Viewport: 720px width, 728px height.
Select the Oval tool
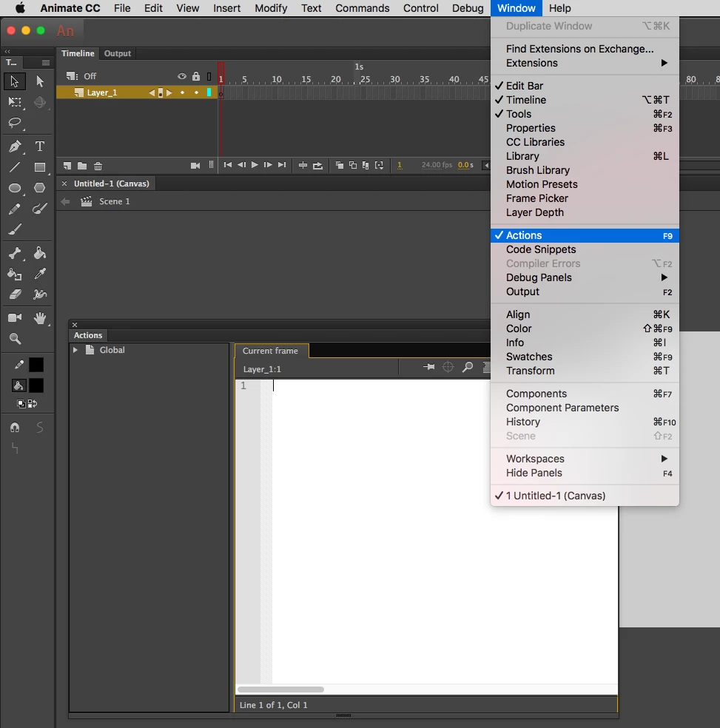click(14, 188)
